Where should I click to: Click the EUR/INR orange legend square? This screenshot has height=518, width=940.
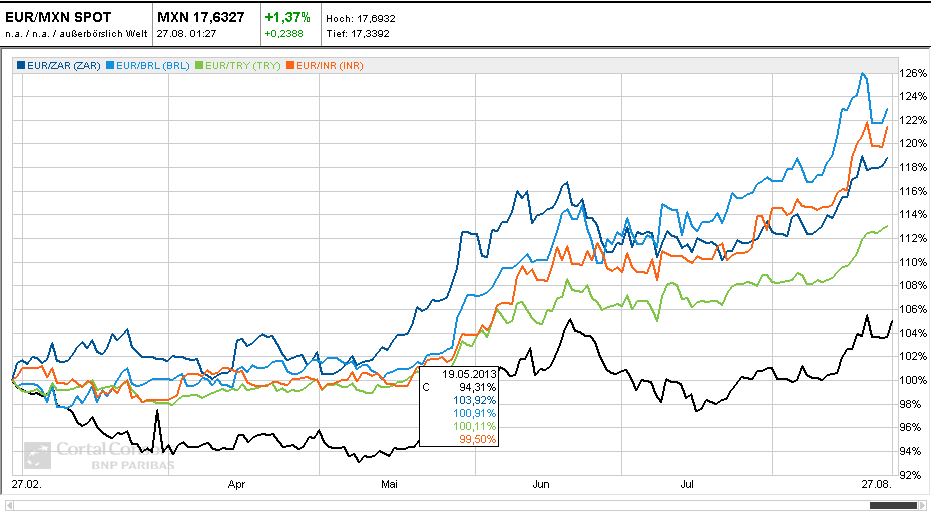[x=290, y=65]
